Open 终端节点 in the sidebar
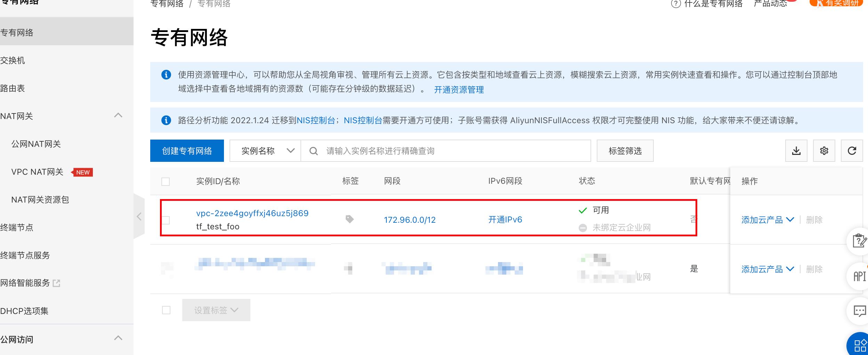The width and height of the screenshot is (868, 355). (17, 227)
